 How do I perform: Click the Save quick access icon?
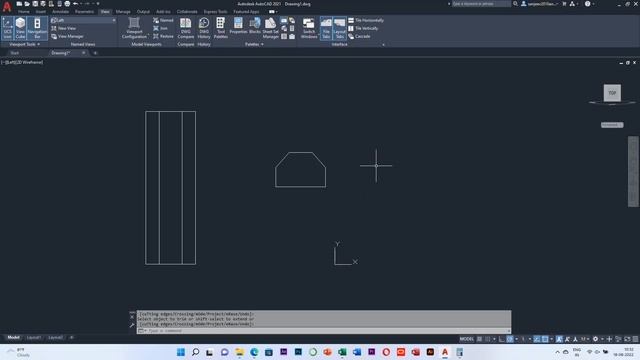pos(35,4)
